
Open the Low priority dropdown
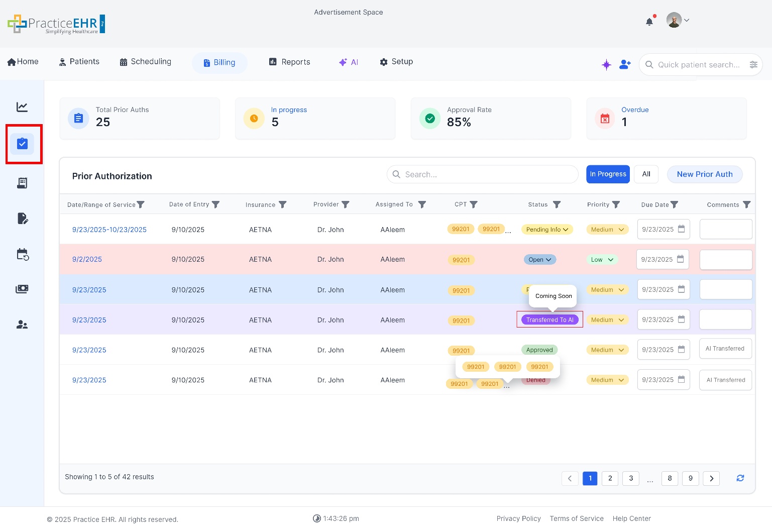602,260
